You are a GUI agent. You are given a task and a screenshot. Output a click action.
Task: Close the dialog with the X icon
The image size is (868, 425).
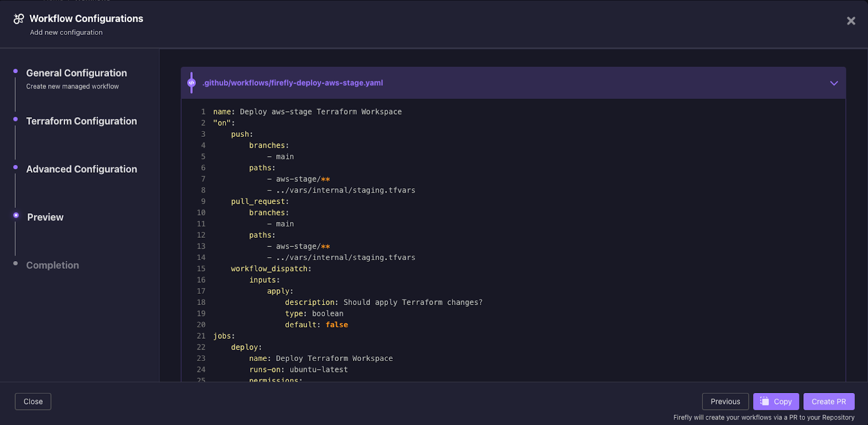[851, 21]
